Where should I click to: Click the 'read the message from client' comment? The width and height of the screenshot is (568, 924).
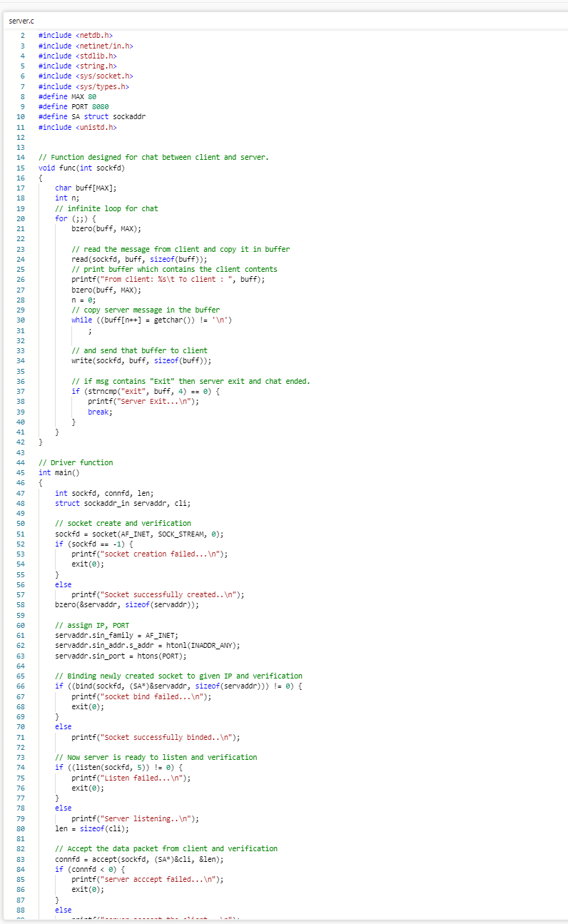pos(181,249)
